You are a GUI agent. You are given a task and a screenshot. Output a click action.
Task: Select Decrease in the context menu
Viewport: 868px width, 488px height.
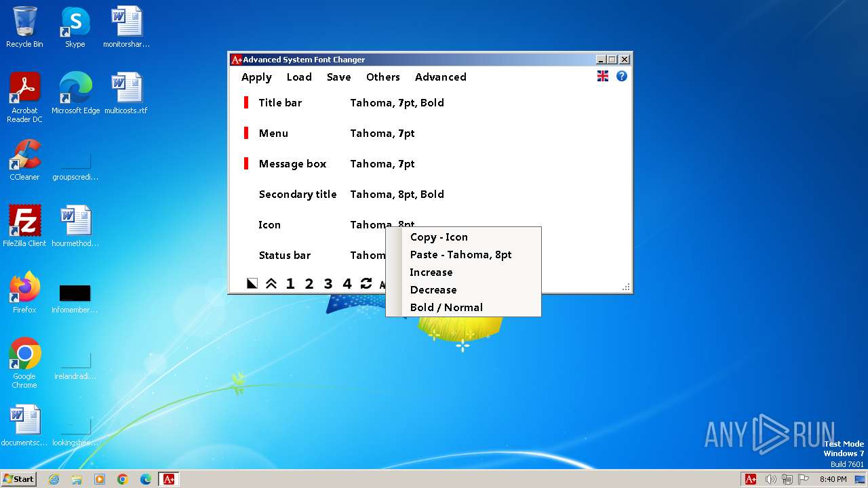click(464, 290)
